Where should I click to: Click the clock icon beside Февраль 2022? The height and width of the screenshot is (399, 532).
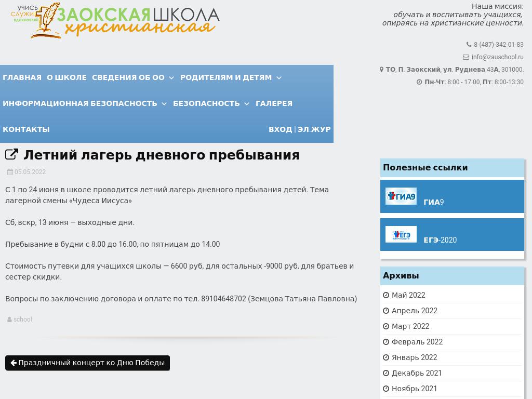386,342
